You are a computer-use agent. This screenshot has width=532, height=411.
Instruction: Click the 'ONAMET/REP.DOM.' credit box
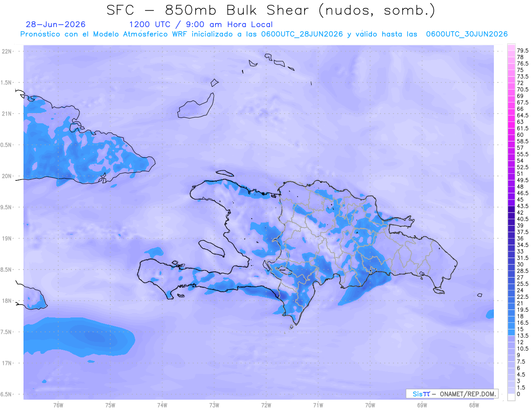click(452, 394)
